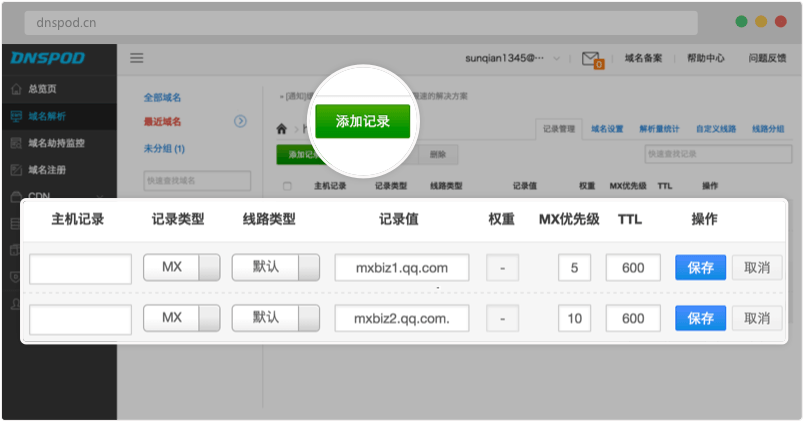Save the mxbiz1.qq.com record row
The width and height of the screenshot is (803, 421).
pyautogui.click(x=700, y=267)
